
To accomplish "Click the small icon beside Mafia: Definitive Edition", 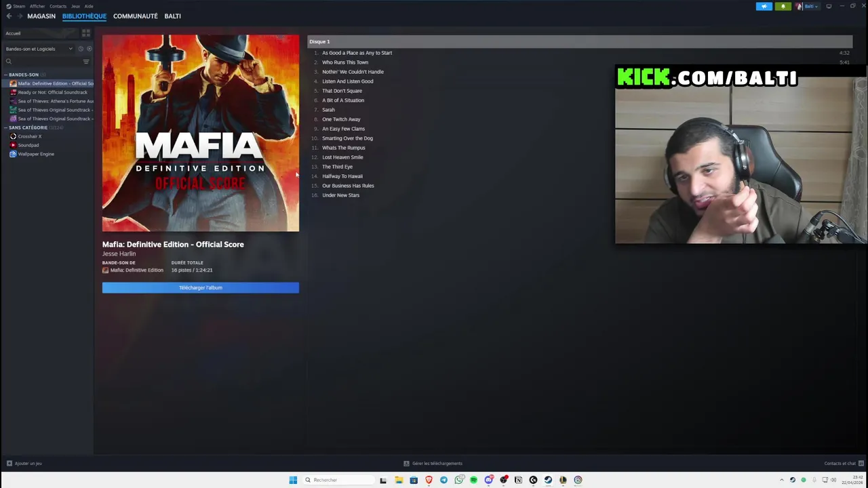I will (105, 270).
